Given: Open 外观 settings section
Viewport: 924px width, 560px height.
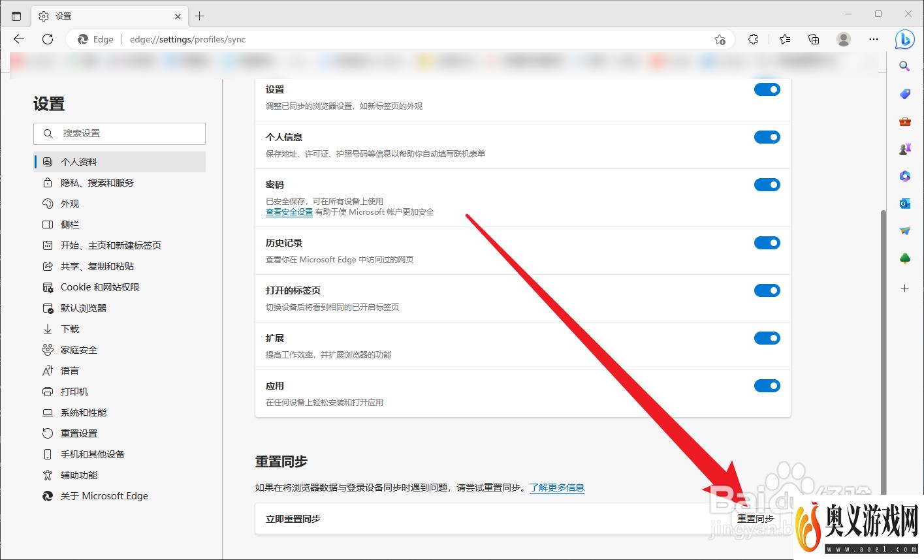Looking at the screenshot, I should (x=119, y=204).
